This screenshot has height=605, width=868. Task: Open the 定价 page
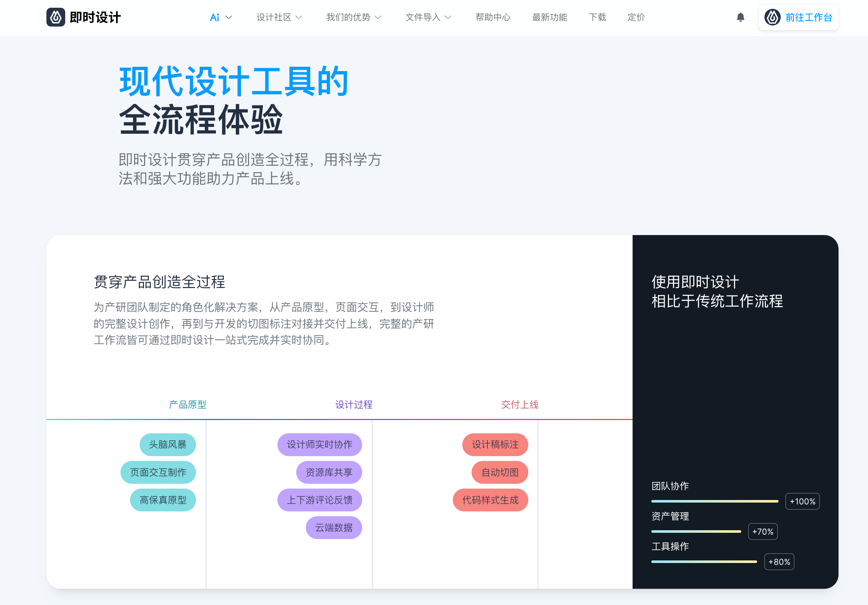[x=636, y=17]
